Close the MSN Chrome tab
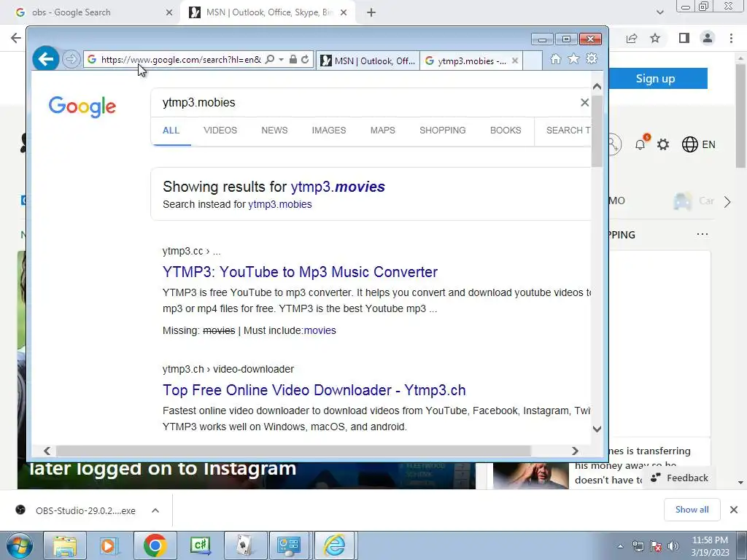 [344, 12]
